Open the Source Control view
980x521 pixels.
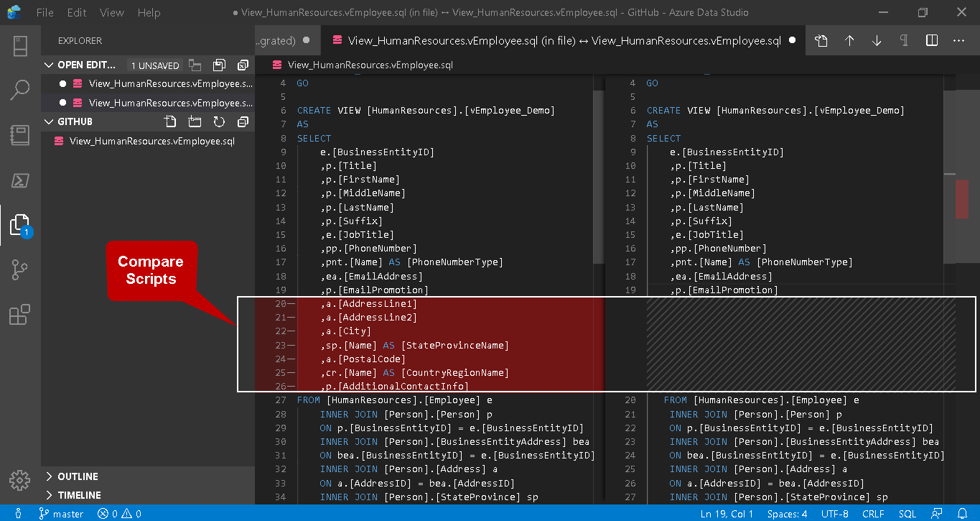coord(20,269)
